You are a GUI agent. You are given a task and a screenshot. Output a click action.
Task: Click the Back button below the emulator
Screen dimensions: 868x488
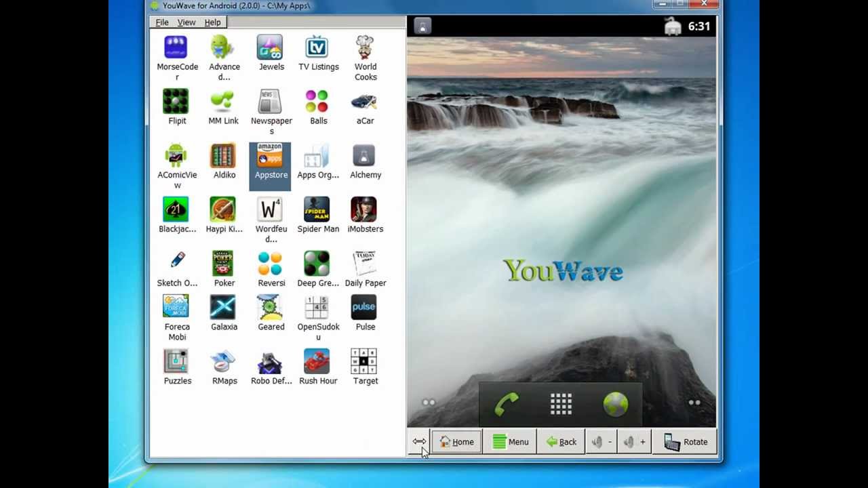(561, 442)
